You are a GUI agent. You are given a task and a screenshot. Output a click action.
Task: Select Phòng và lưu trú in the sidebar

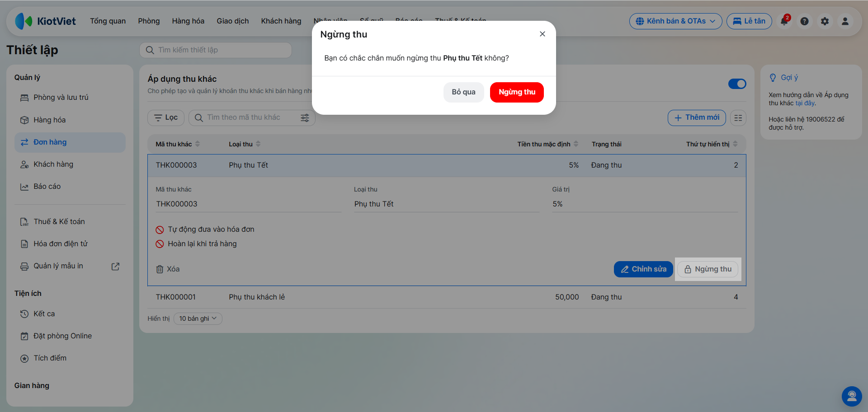70,98
